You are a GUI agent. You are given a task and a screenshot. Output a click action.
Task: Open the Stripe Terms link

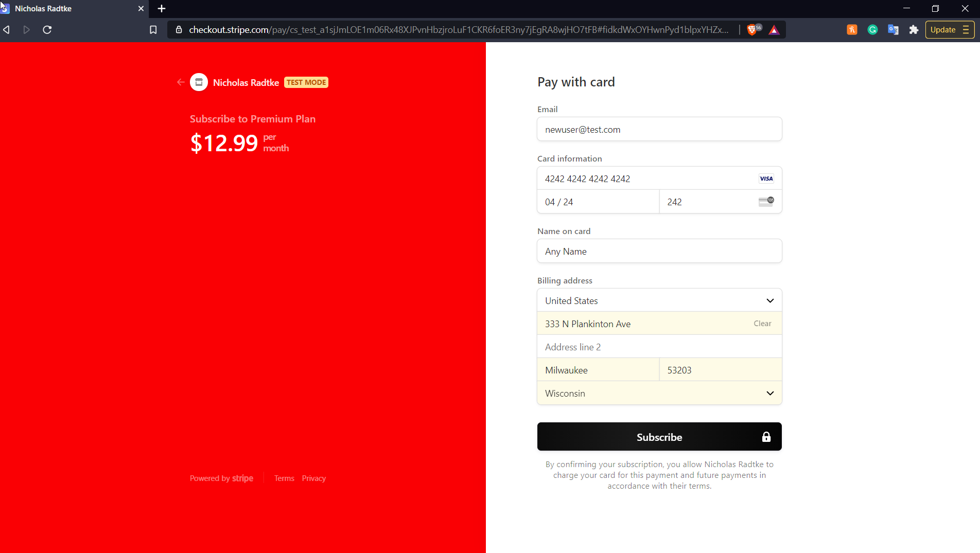tap(284, 478)
